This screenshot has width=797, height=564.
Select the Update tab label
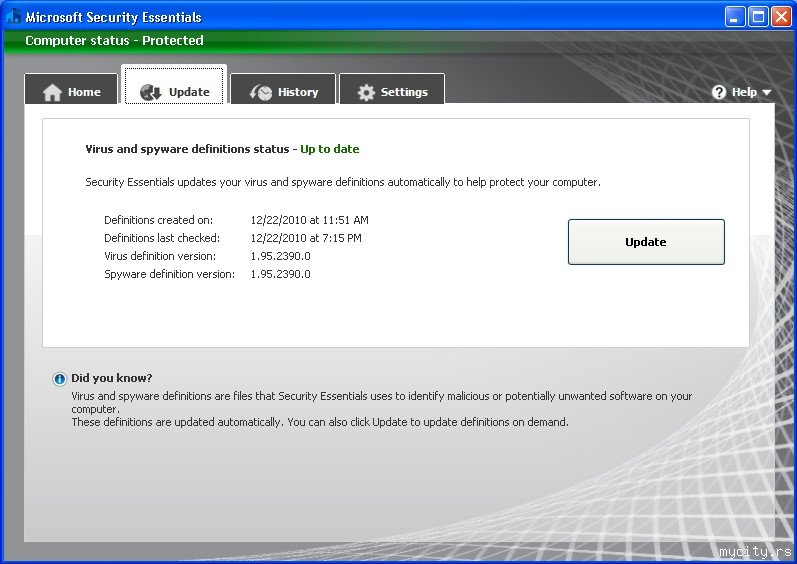[x=189, y=92]
